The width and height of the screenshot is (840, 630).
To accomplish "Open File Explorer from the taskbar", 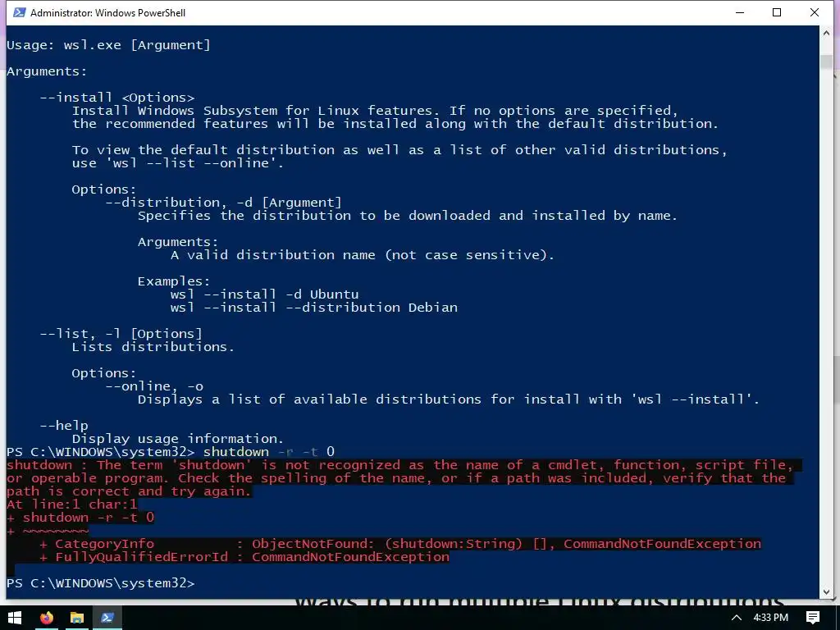I will coord(77,618).
